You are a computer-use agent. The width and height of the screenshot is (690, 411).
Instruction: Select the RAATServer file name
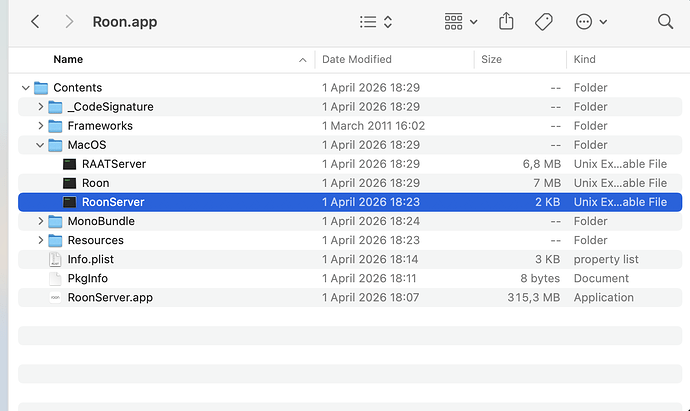[x=114, y=164]
